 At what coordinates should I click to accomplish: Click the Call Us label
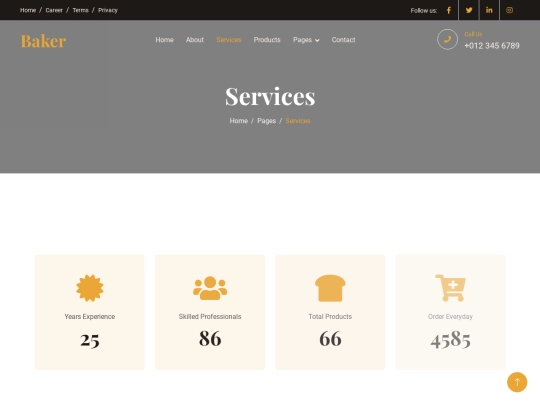tap(473, 34)
